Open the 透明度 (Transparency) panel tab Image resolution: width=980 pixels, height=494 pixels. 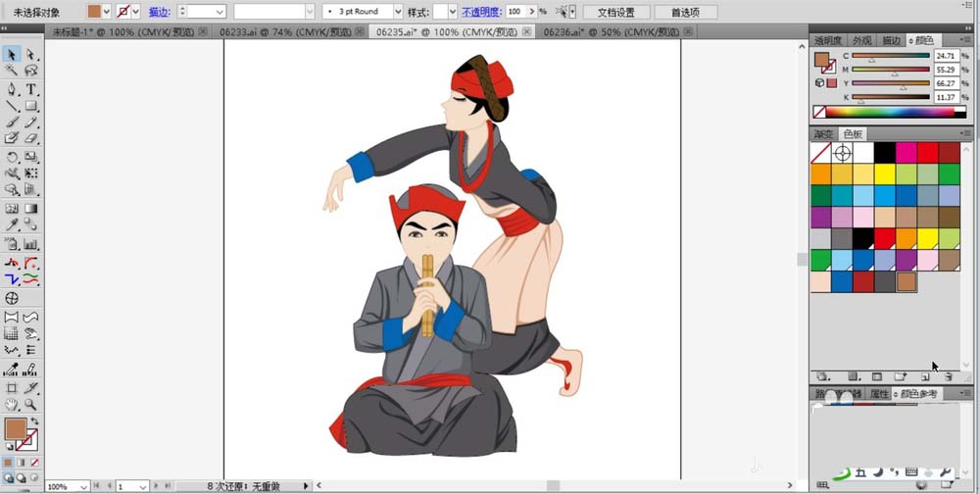tap(828, 40)
